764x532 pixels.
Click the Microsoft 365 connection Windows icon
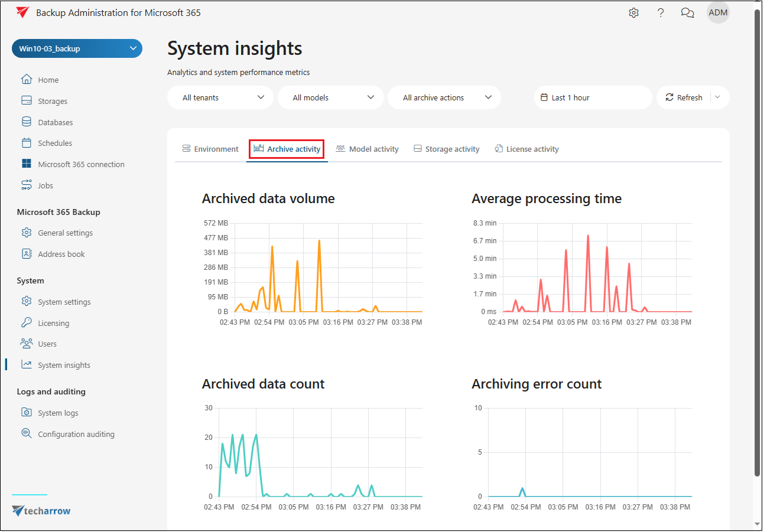(27, 164)
